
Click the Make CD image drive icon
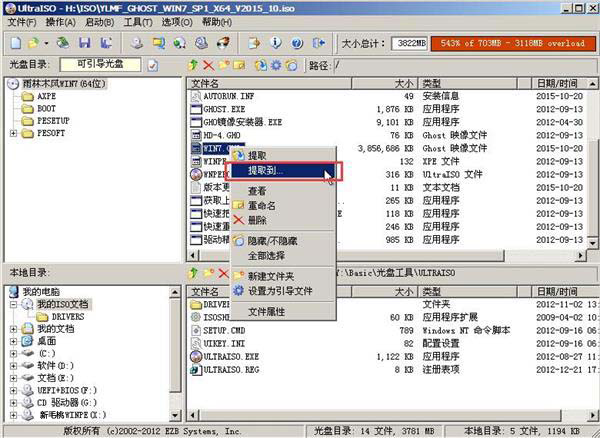click(x=137, y=43)
